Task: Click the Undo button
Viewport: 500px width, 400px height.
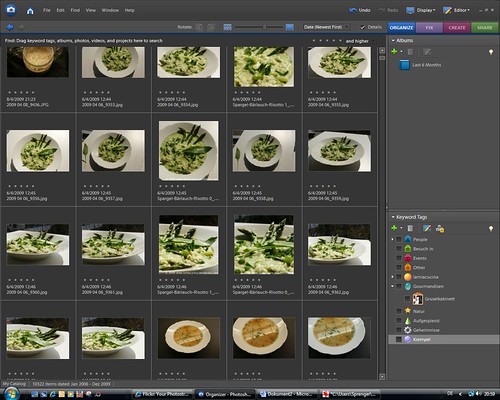Action: [360, 10]
